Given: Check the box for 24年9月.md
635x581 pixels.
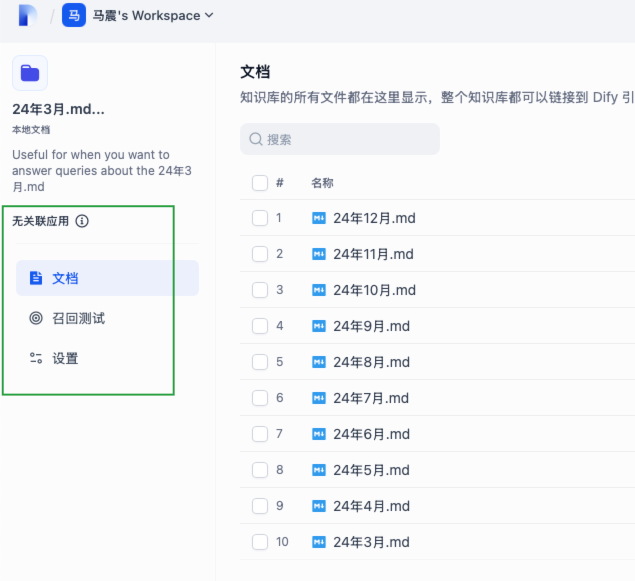Looking at the screenshot, I should click(260, 326).
